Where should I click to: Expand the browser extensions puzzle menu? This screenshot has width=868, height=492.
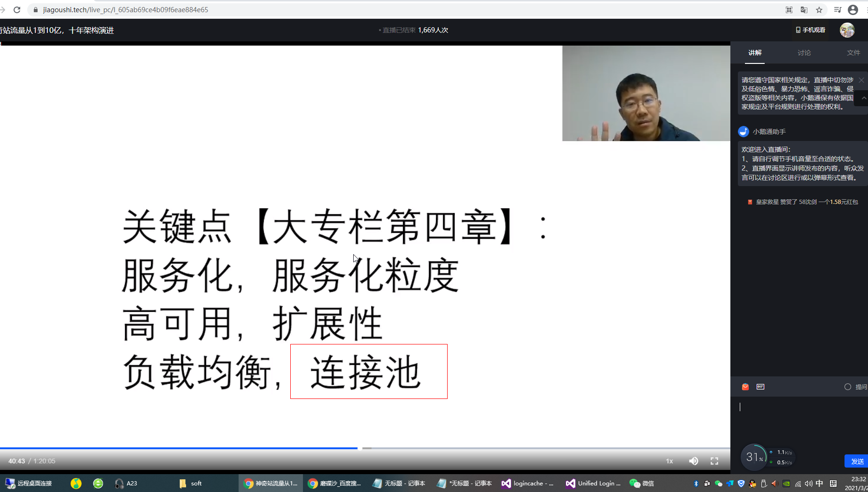point(789,9)
